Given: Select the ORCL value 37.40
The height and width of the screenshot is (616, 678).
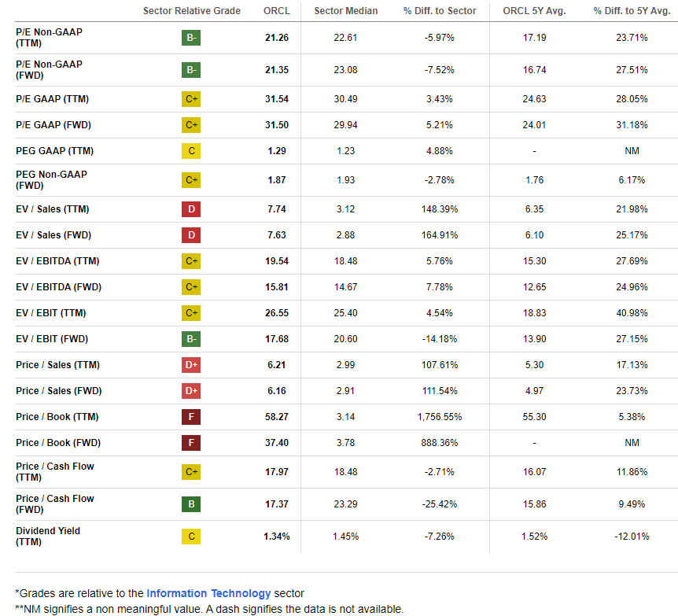Looking at the screenshot, I should [277, 443].
